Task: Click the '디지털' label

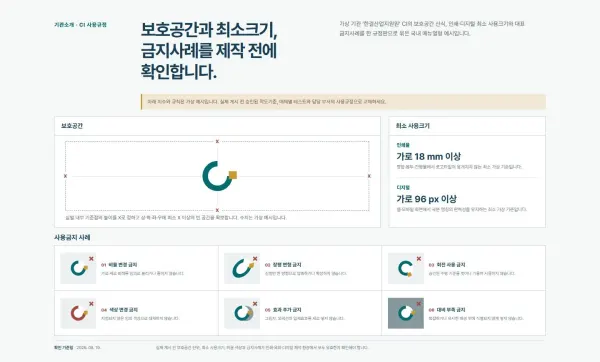Action: pos(403,188)
